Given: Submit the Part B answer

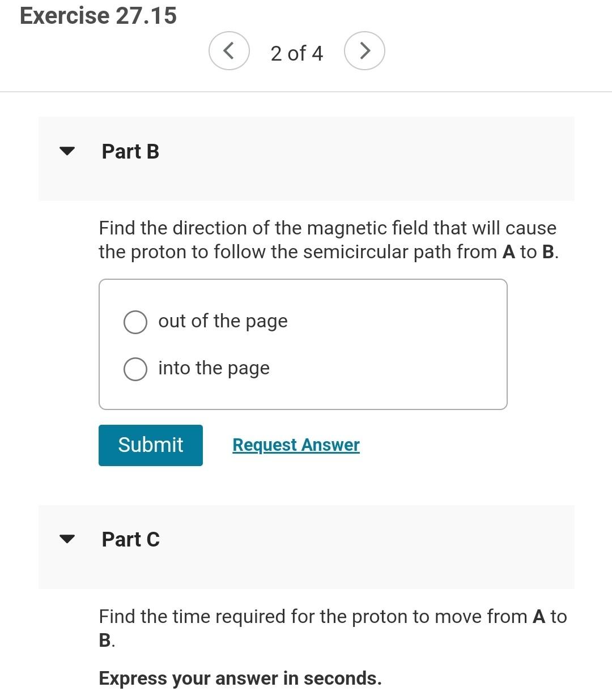Looking at the screenshot, I should pyautogui.click(x=150, y=445).
